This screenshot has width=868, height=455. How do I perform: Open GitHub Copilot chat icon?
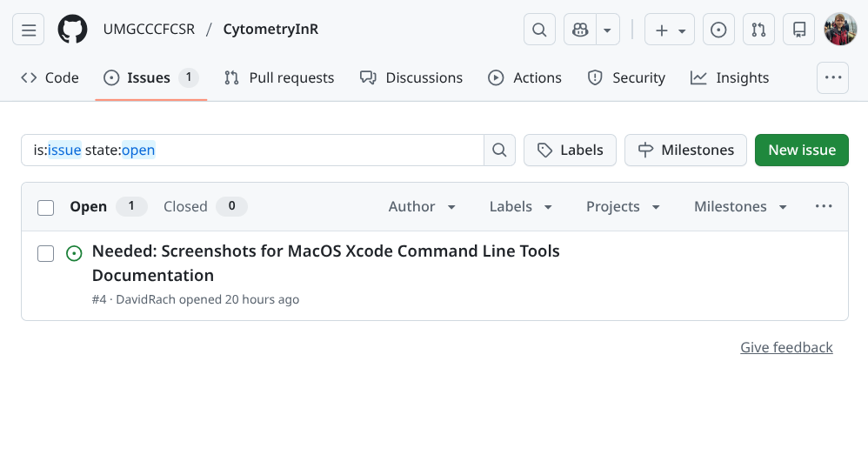click(580, 30)
